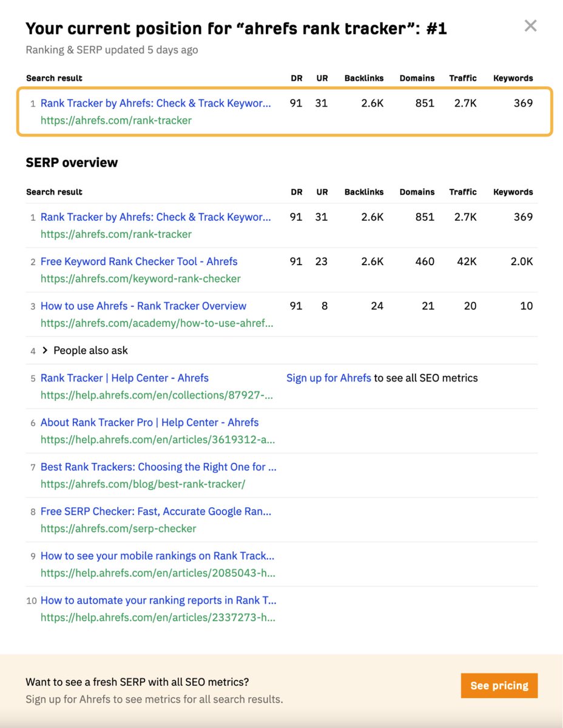
Task: Open Free Keyword Rank Checker Tool link
Action: pos(139,261)
